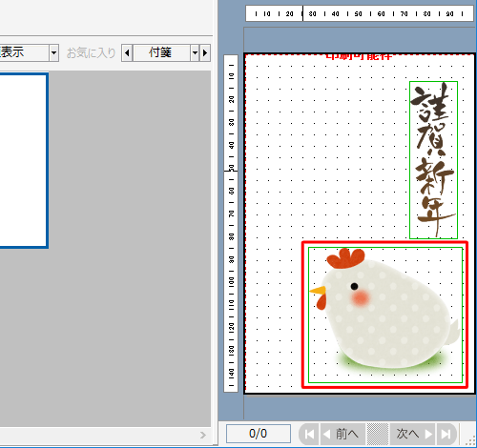Click the vertical ruler at 100
Viewport: 477px width, 448px height.
click(231, 282)
